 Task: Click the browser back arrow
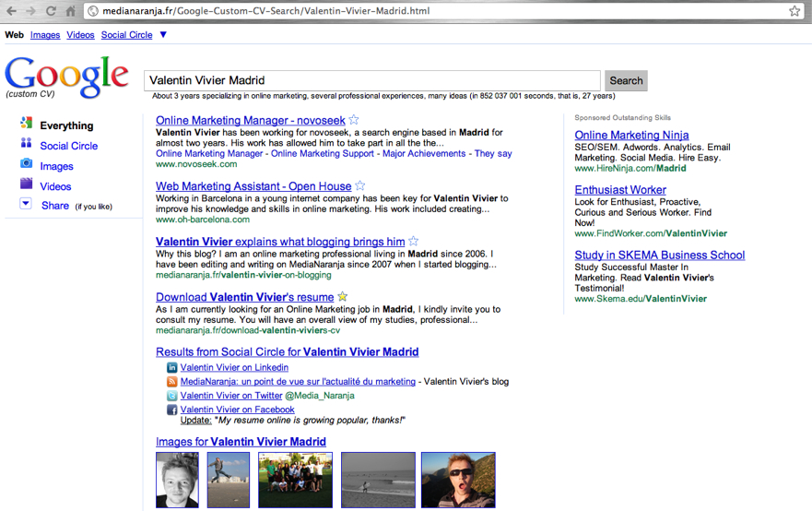coord(12,11)
